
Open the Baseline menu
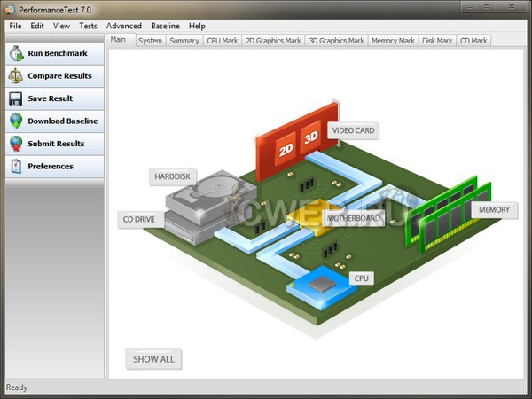(165, 26)
